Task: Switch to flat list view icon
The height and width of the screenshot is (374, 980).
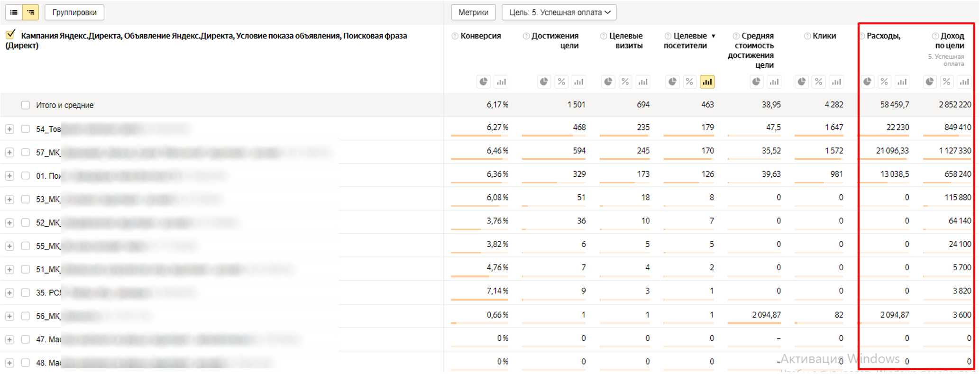Action: click(x=14, y=12)
